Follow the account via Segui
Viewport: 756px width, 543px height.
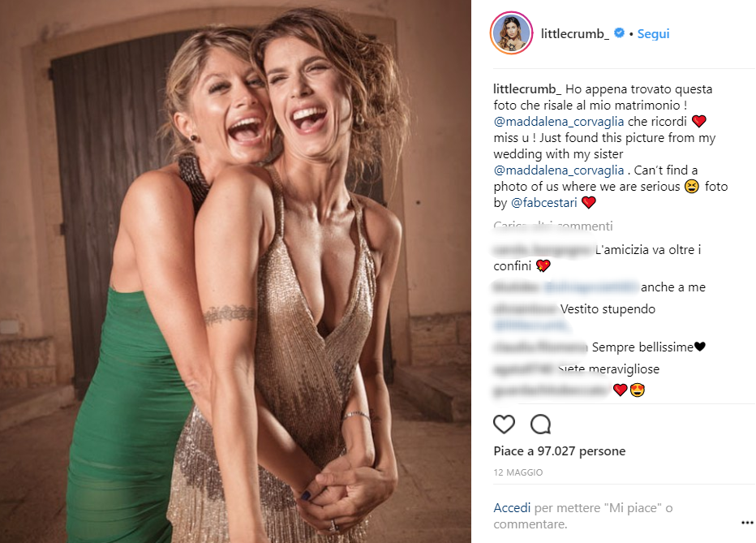[x=653, y=34]
